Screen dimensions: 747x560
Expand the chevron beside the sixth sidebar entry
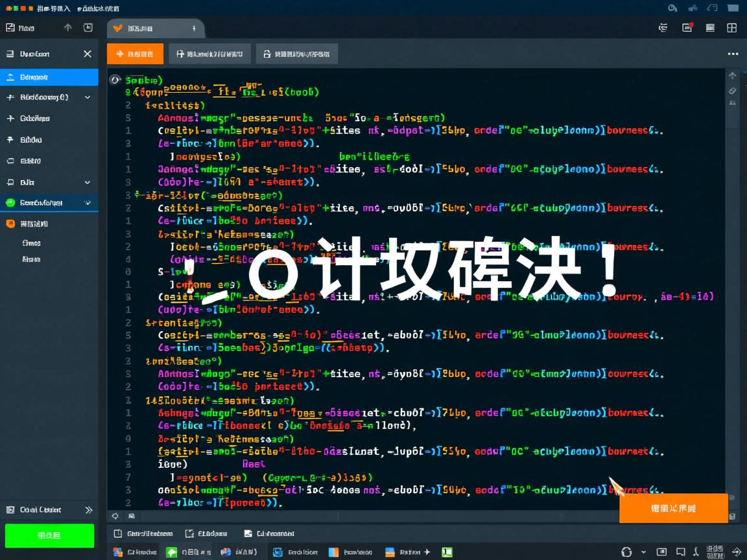[86, 182]
